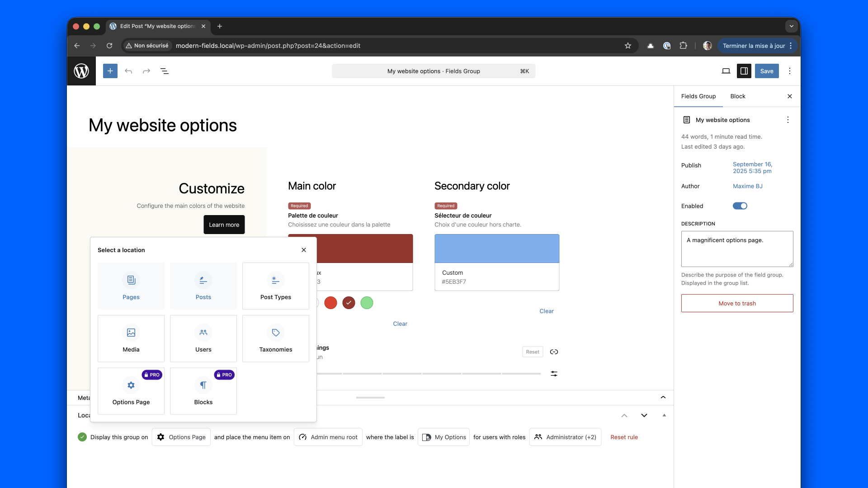Open the Options Page location dropdown
This screenshot has width=868, height=488.
181,437
